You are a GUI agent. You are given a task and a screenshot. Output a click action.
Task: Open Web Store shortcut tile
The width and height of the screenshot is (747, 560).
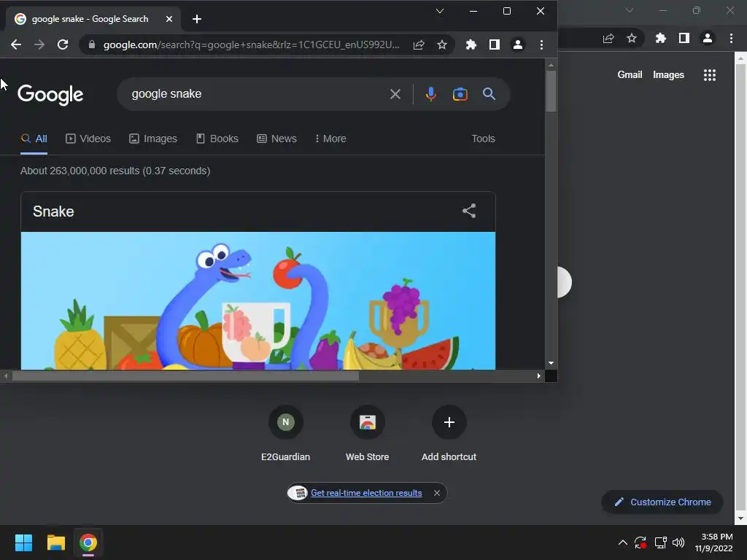pyautogui.click(x=368, y=433)
